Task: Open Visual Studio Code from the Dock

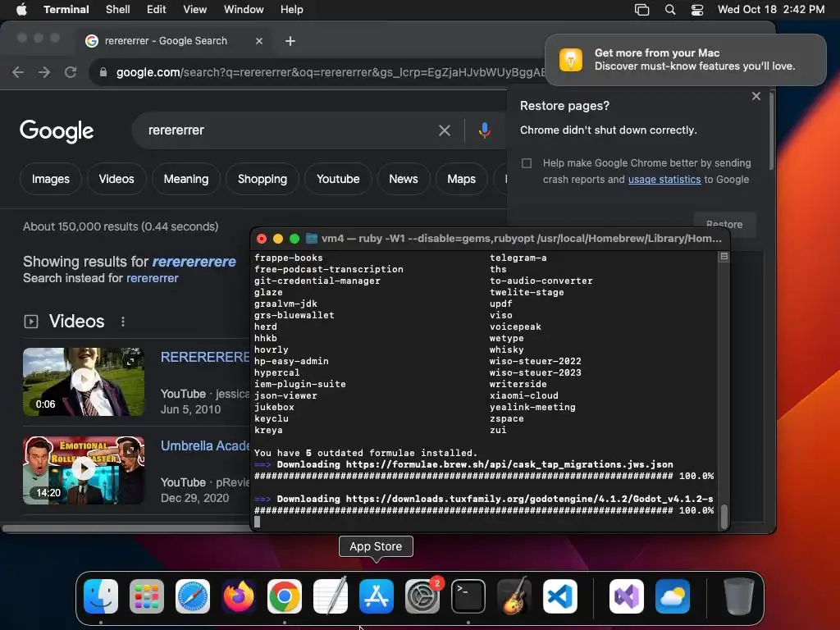Action: 559,596
